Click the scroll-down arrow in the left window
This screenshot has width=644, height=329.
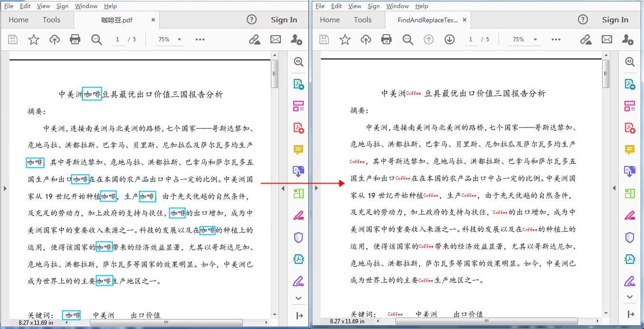tap(274, 314)
